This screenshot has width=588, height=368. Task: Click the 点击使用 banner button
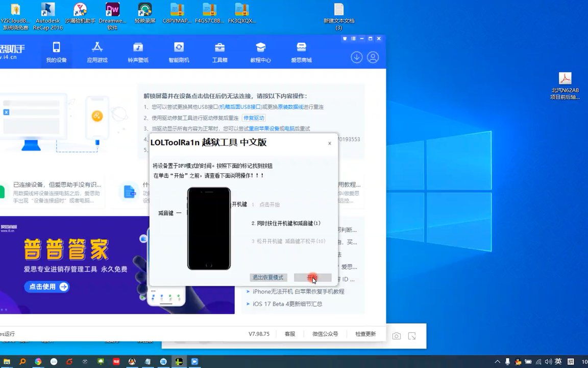coord(47,287)
